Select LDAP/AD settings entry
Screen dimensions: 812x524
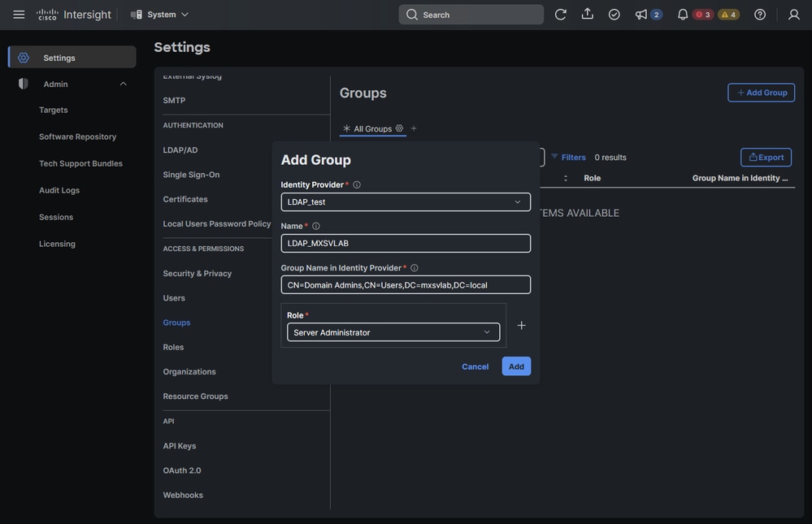(180, 150)
